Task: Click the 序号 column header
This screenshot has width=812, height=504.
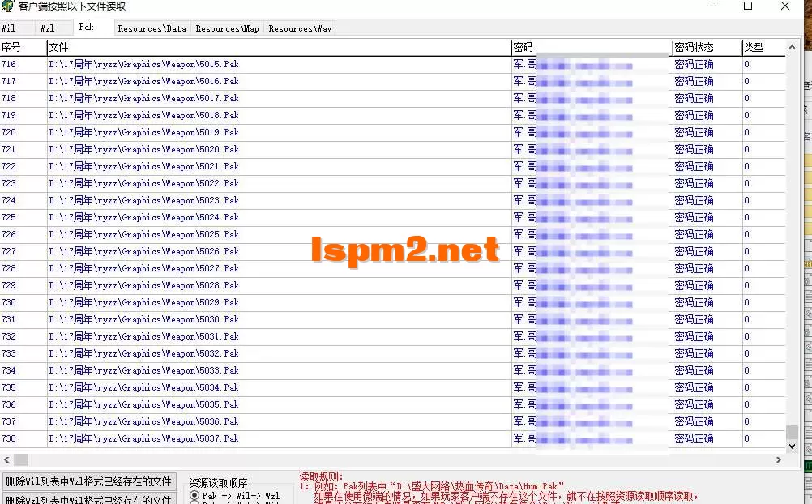Action: [x=24, y=48]
